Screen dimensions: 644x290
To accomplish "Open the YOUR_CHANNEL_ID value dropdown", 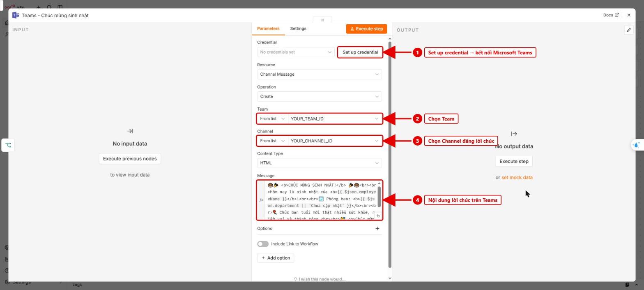I will click(335, 141).
